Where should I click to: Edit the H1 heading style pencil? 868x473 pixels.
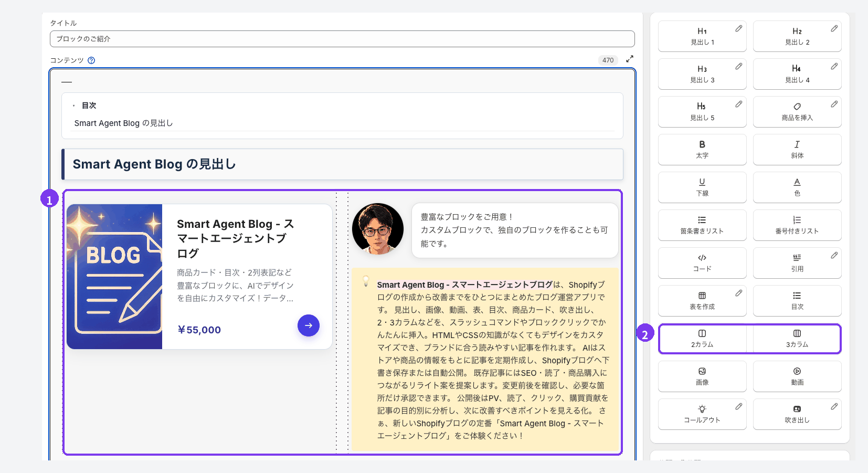click(x=738, y=28)
